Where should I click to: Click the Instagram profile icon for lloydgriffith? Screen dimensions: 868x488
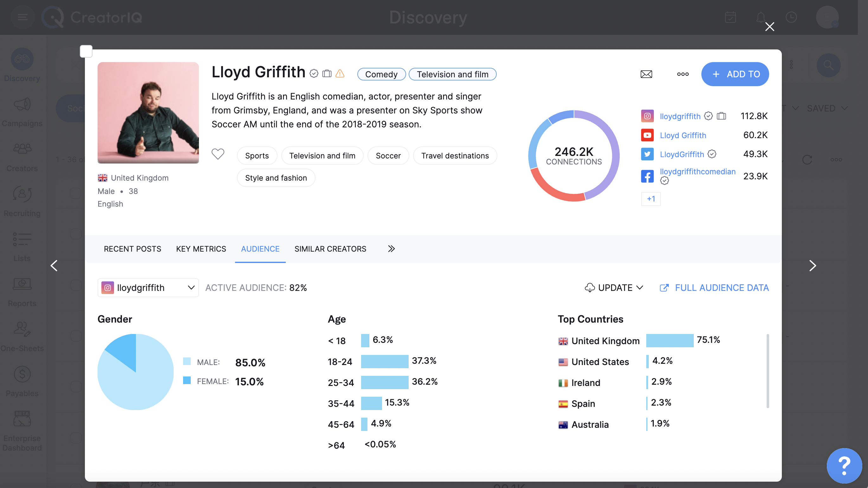click(x=647, y=116)
